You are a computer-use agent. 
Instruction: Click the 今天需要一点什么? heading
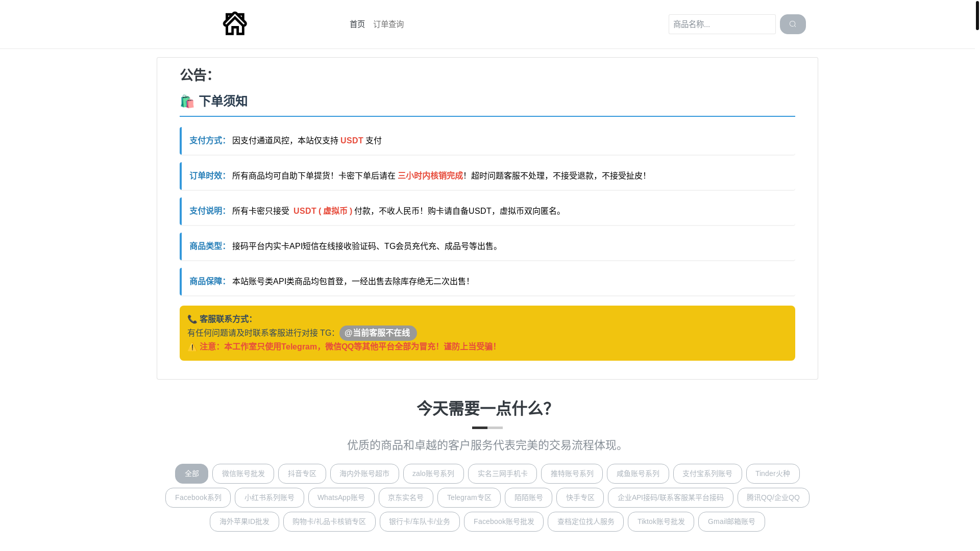484,408
